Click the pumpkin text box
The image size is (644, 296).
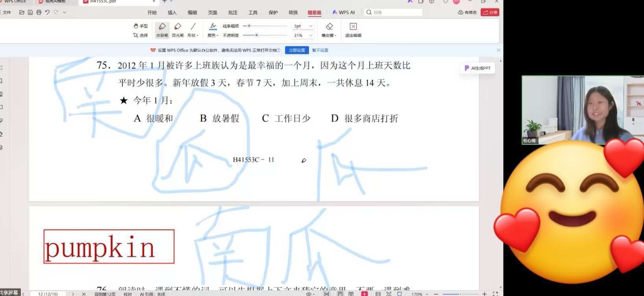tap(109, 246)
